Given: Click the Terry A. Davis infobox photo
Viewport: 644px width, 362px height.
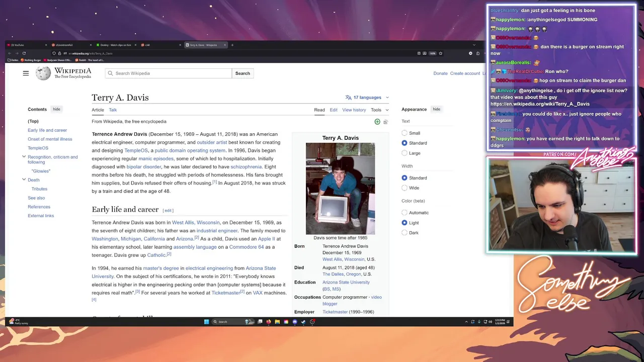Looking at the screenshot, I should (x=340, y=189).
